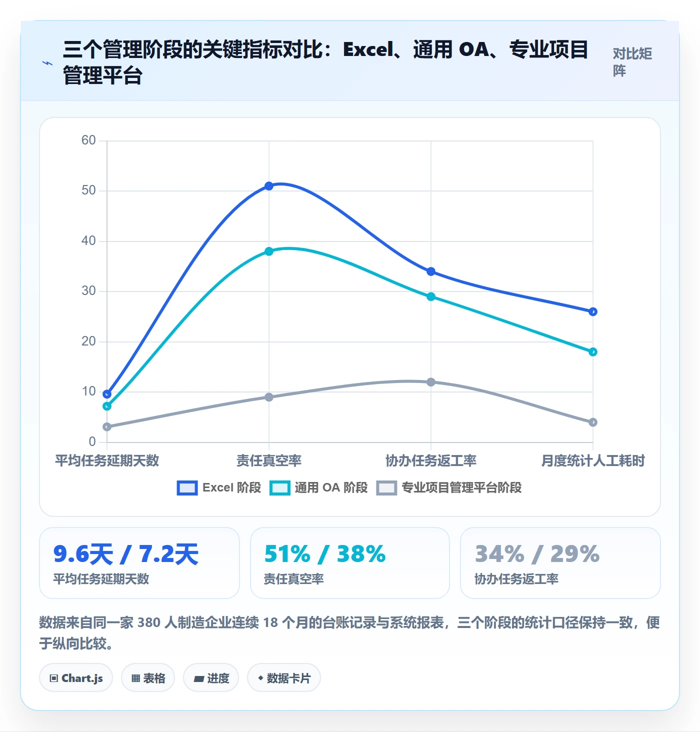Select the 表格 tag chip
Screen dimensions: 700x732
148,678
